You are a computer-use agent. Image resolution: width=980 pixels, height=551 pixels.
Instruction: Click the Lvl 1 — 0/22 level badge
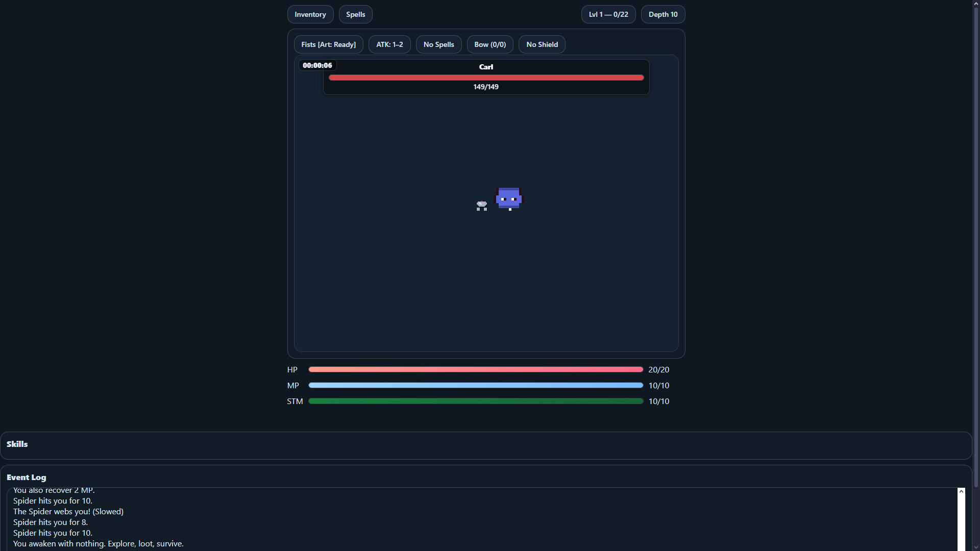tap(608, 14)
